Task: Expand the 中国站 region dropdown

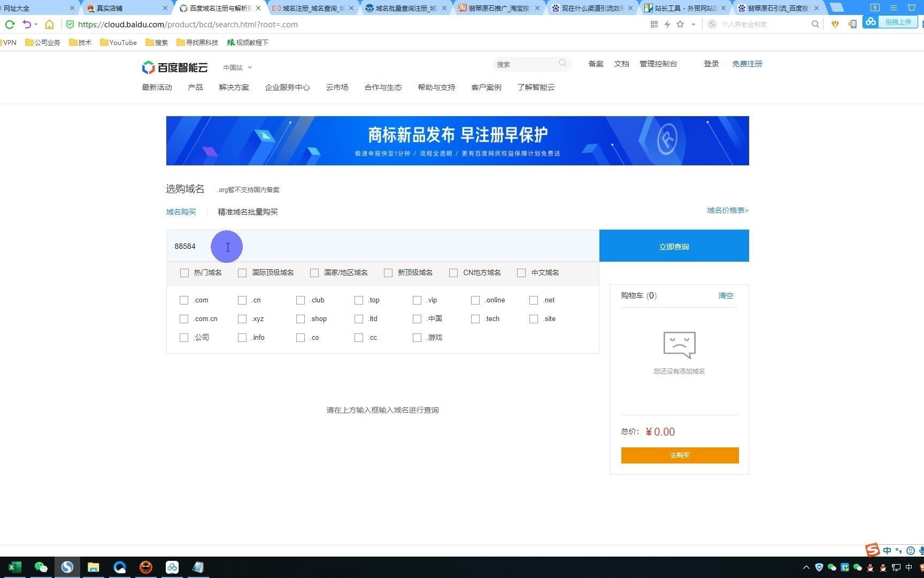Action: point(237,68)
